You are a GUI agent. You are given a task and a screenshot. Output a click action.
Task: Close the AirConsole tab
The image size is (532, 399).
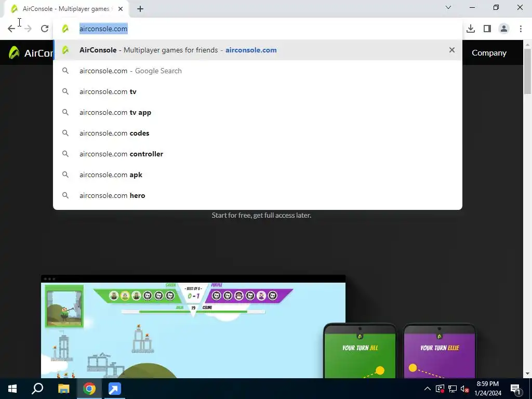coord(121,9)
